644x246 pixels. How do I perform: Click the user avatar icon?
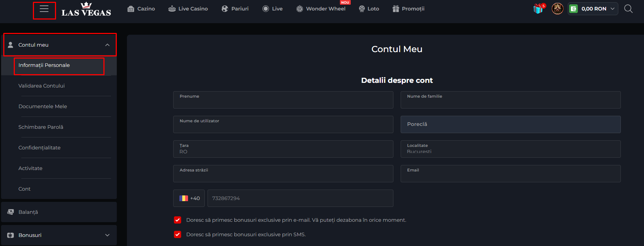click(x=557, y=9)
